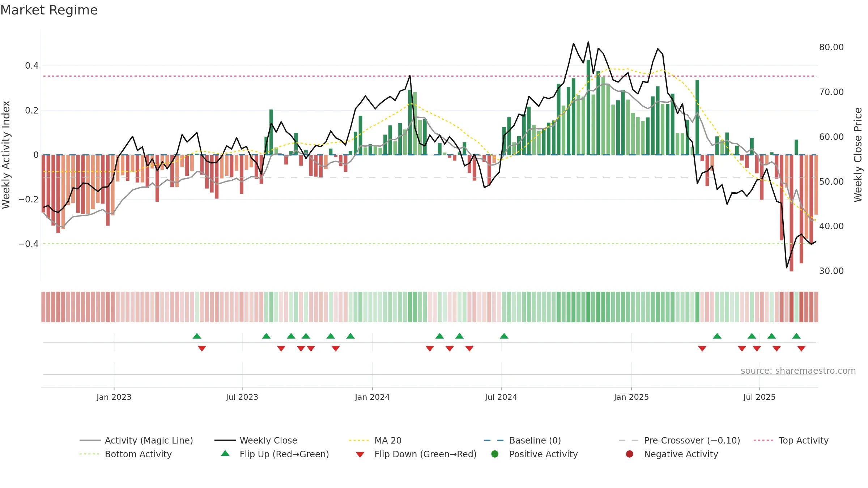This screenshot has width=868, height=488.
Task: Click the isolated tall green bar in early 2025
Action: [697, 117]
